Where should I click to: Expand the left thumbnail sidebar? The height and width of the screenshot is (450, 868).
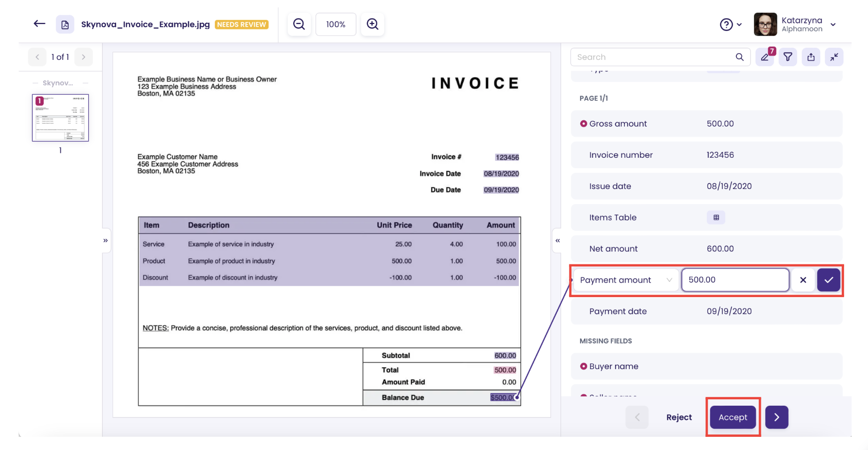point(106,241)
